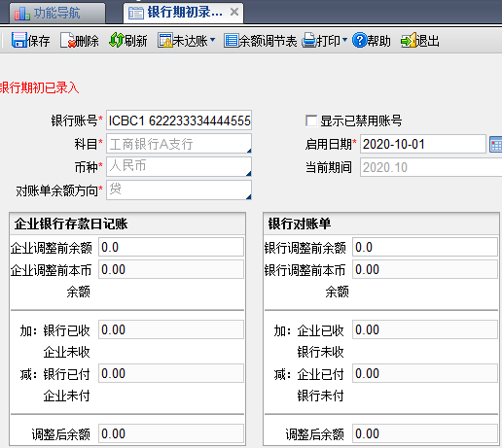Close the 银行期初录... tab
502x448 pixels.
pyautogui.click(x=234, y=12)
